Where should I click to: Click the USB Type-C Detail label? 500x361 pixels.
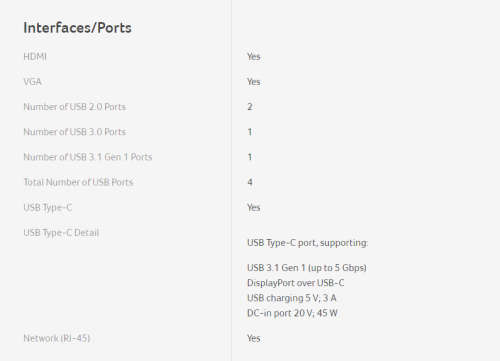tap(61, 232)
